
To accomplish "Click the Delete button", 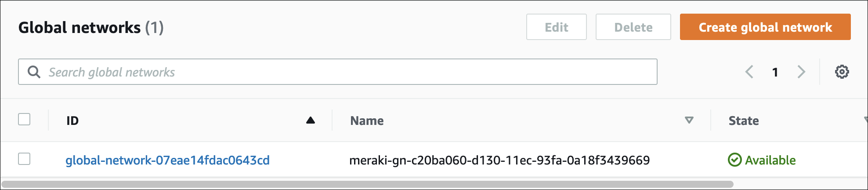I will click(x=633, y=27).
